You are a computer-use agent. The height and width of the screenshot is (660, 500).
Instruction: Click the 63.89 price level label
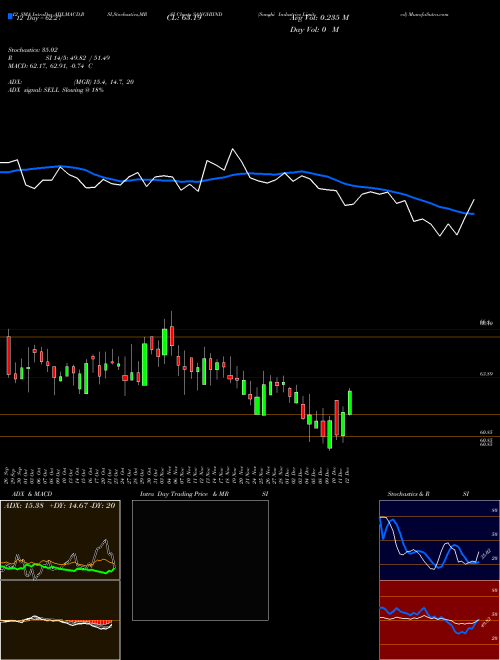point(486,374)
